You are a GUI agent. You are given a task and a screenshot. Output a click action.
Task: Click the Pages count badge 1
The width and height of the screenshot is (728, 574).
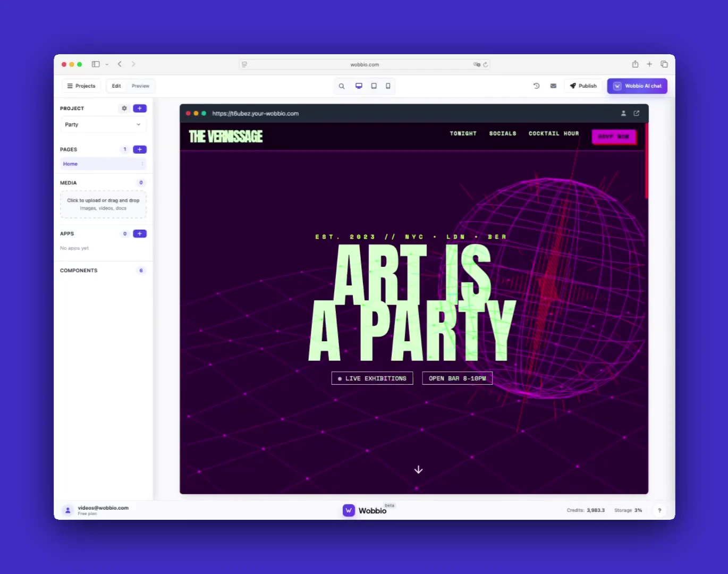(125, 149)
